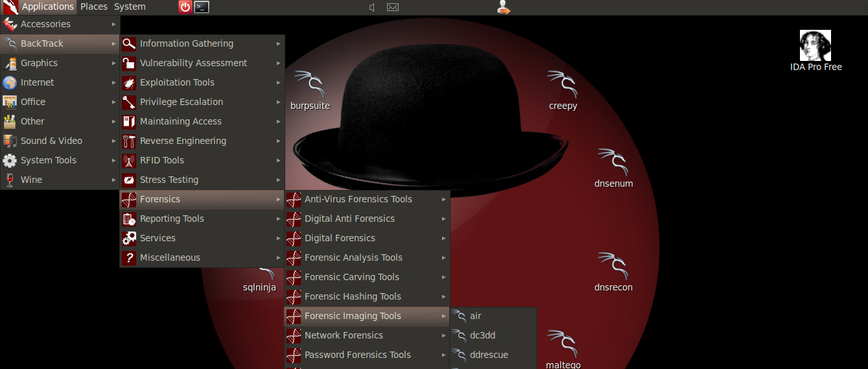Click the user session icon in the panel
The image size is (868, 369).
click(x=503, y=7)
